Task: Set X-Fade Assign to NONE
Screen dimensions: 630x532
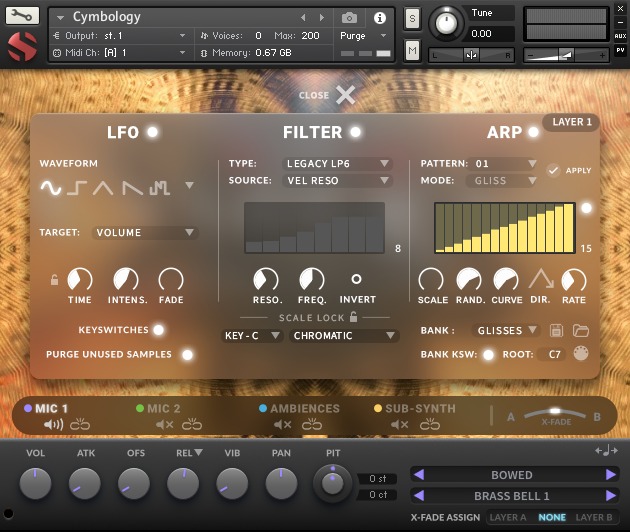Action: click(552, 517)
